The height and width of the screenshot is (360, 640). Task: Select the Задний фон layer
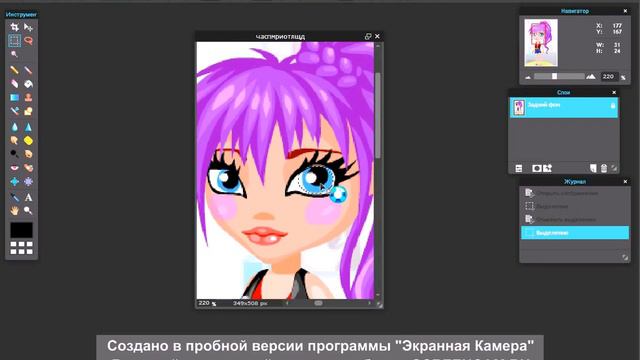[x=564, y=108]
